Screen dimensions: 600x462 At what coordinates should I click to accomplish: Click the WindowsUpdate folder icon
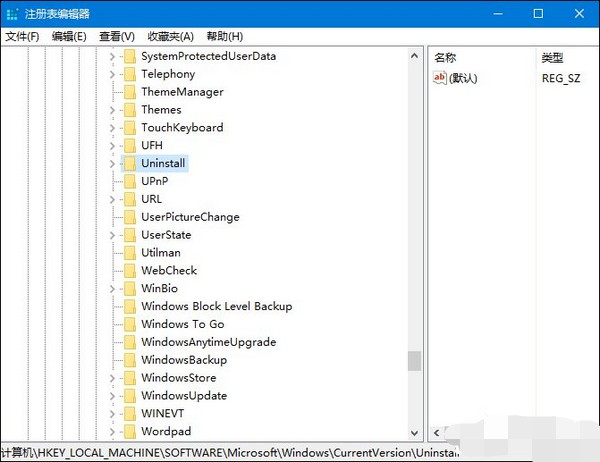pos(130,396)
